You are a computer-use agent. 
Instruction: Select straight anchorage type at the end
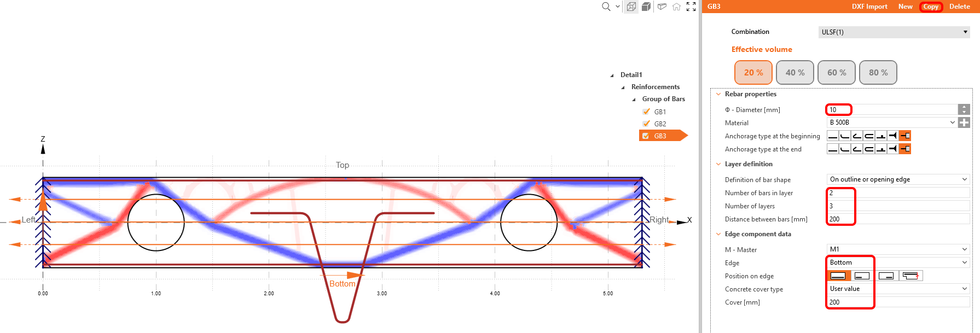[833, 149]
